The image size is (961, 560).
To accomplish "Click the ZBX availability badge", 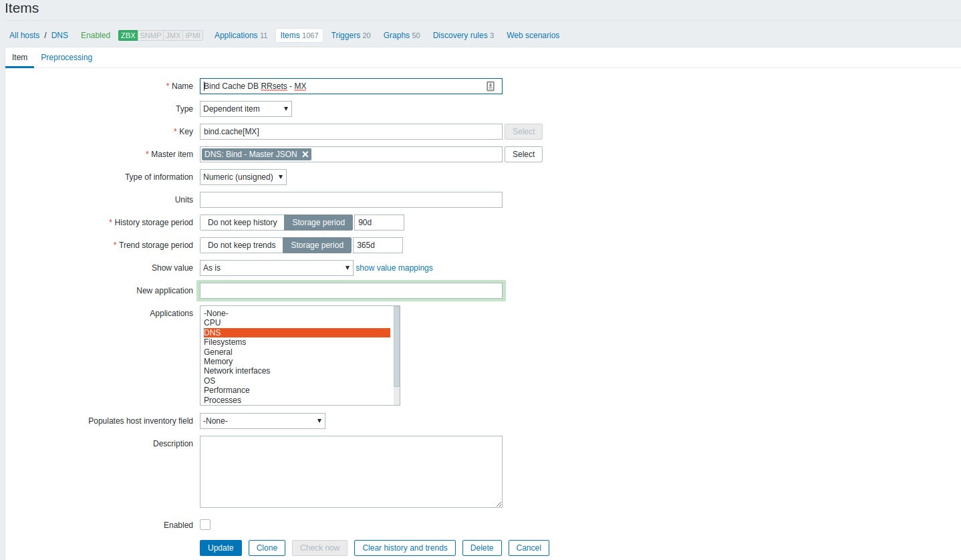I will (128, 35).
